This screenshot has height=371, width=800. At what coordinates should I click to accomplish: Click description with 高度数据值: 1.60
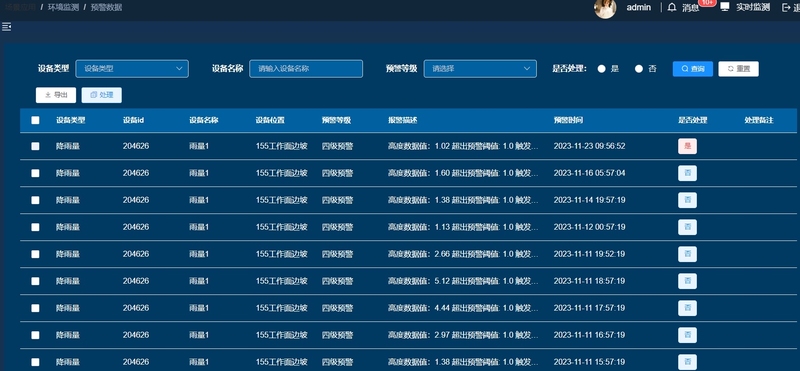(463, 173)
